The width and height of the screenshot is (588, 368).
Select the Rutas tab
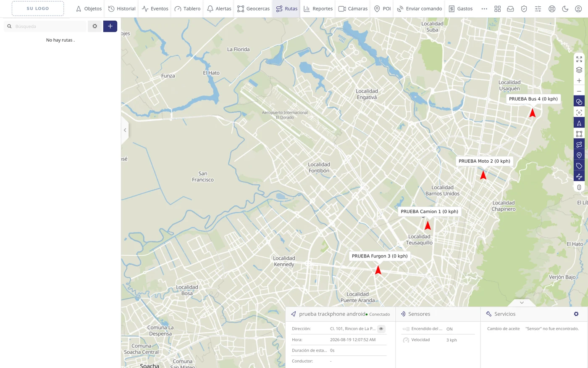point(286,9)
